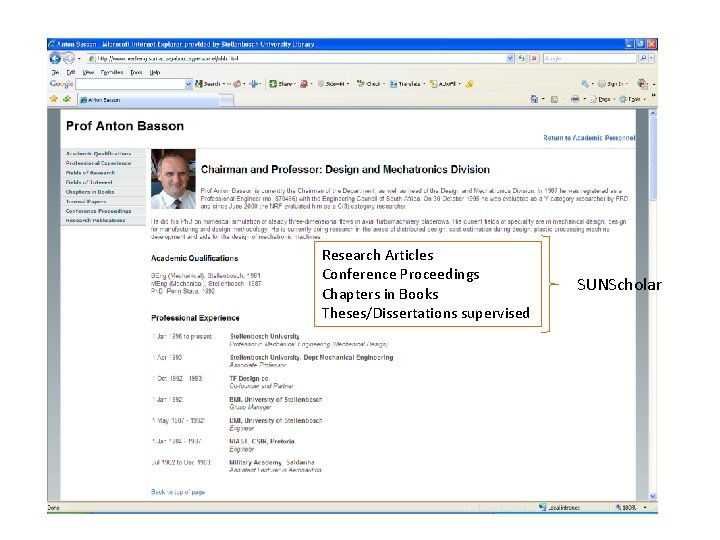720x540 pixels.
Task: Click the yellow highlighter icon
Action: click(x=469, y=84)
